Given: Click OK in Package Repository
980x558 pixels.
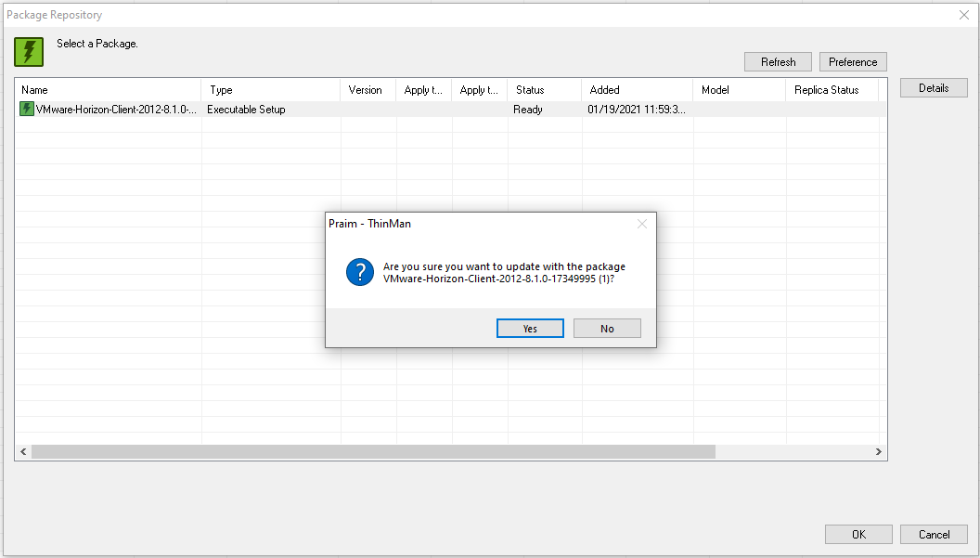Looking at the screenshot, I should tap(858, 534).
